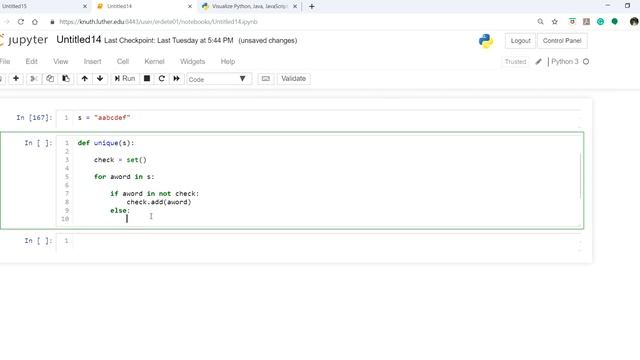Open the Edit menu
Image resolution: width=640 pixels, height=360 pixels.
[31, 61]
